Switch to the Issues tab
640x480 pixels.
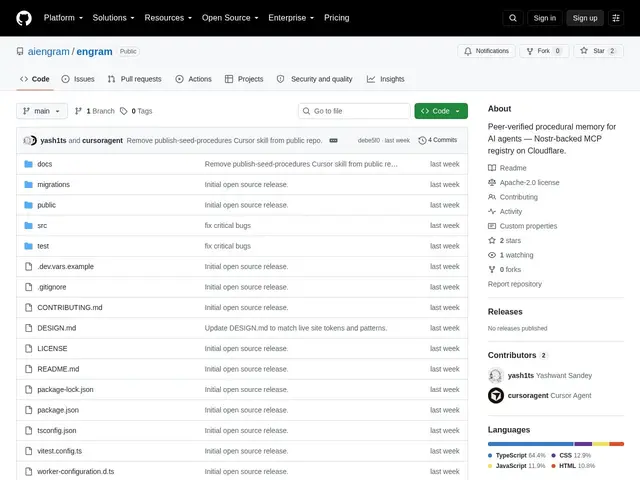78,79
